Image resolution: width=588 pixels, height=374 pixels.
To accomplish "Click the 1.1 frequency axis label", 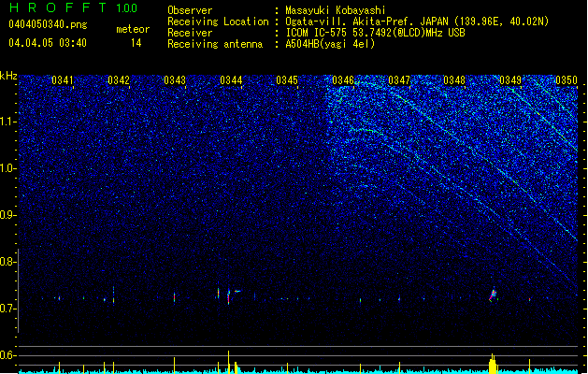I will [7, 122].
